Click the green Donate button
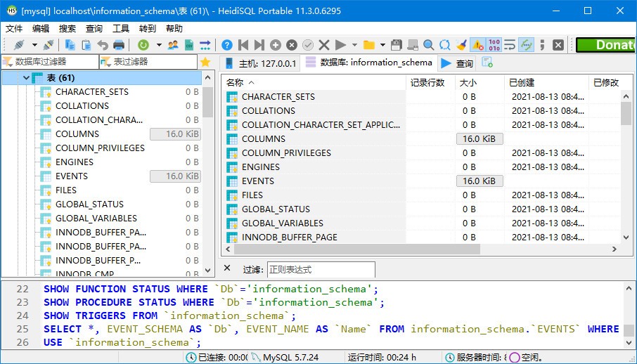 pyautogui.click(x=606, y=45)
